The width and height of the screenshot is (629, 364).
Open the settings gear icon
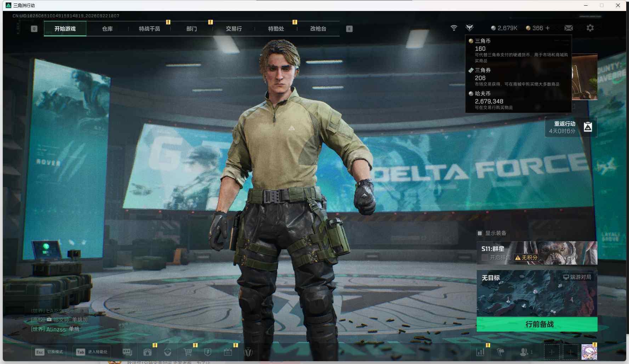click(x=590, y=28)
